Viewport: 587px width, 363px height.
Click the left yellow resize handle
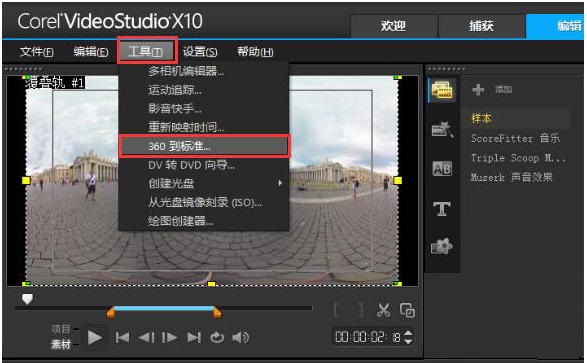tap(26, 181)
